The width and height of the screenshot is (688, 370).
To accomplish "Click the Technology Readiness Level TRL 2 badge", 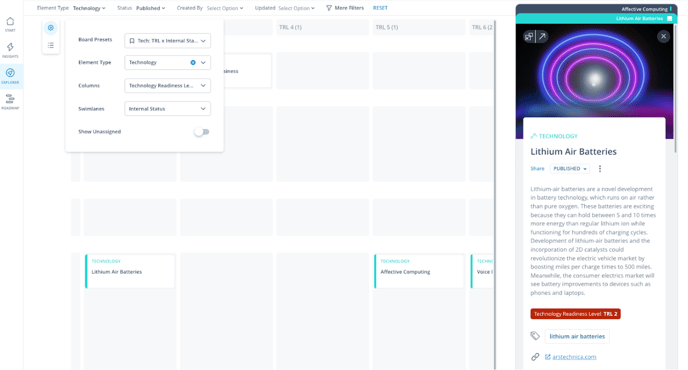I will point(575,314).
